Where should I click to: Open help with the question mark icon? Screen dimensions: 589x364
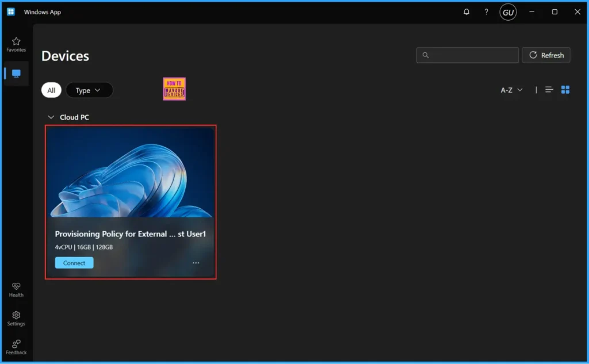[486, 12]
